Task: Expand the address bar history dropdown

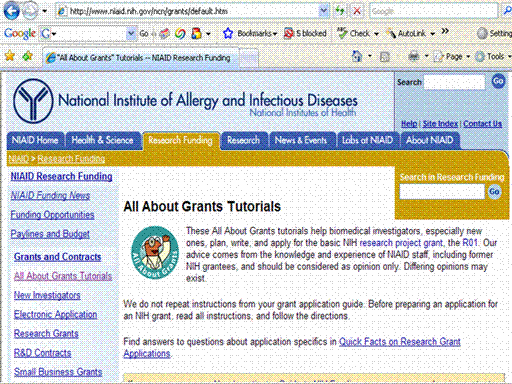Action: coord(324,11)
